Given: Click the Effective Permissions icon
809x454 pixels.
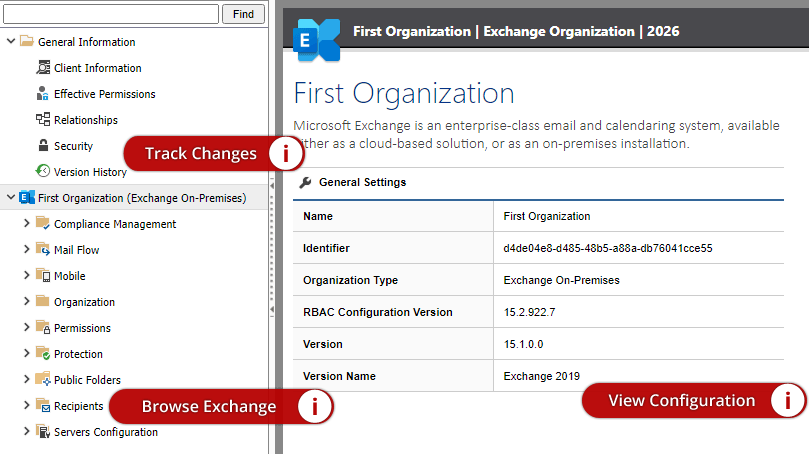Looking at the screenshot, I should [x=43, y=93].
